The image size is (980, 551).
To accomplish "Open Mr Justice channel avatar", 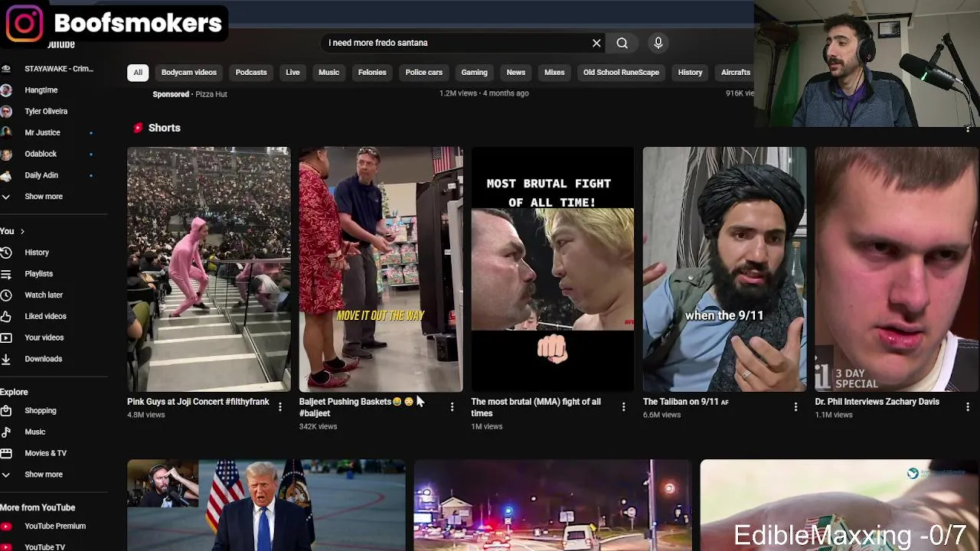I will point(6,132).
